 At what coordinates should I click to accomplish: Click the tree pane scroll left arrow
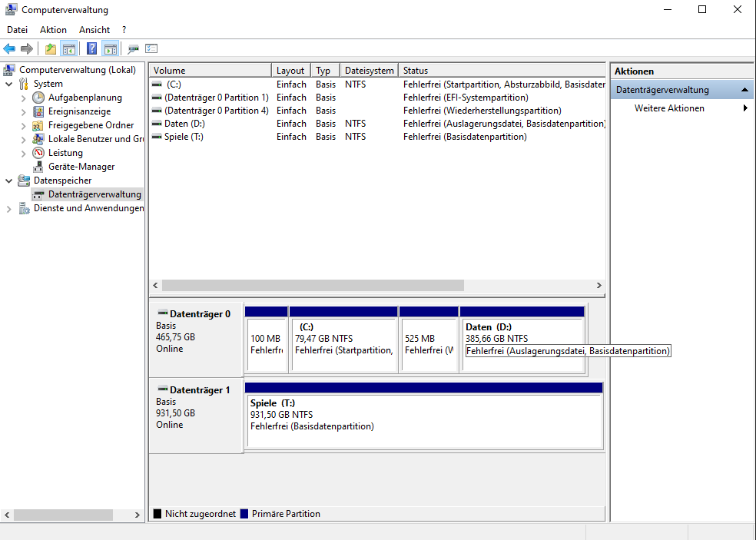tap(7, 515)
